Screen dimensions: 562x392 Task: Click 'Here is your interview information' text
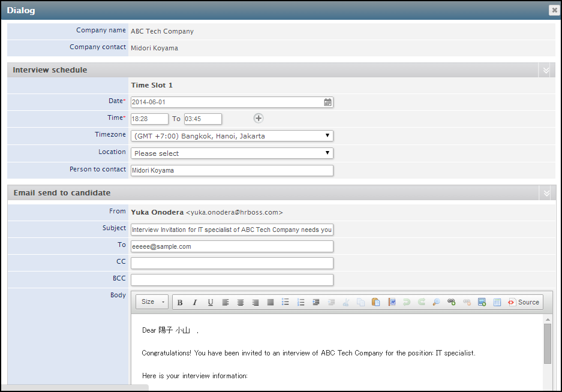point(194,376)
